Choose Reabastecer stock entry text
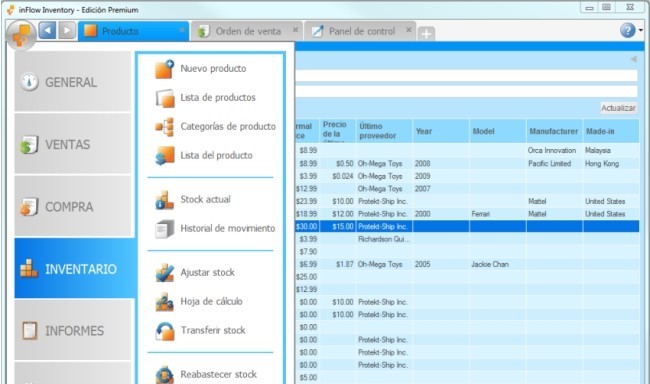650x384 pixels. (x=218, y=374)
